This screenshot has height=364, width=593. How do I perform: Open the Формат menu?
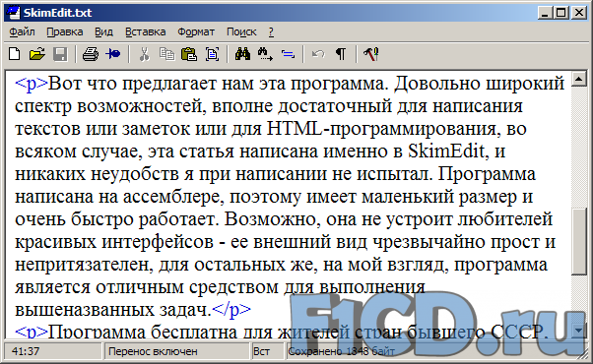click(x=196, y=32)
